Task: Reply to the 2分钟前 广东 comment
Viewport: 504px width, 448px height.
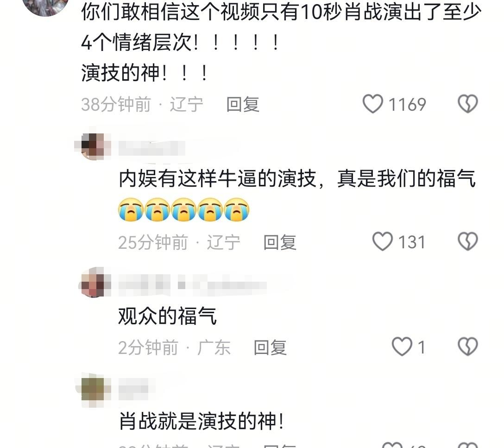Action: click(x=270, y=347)
